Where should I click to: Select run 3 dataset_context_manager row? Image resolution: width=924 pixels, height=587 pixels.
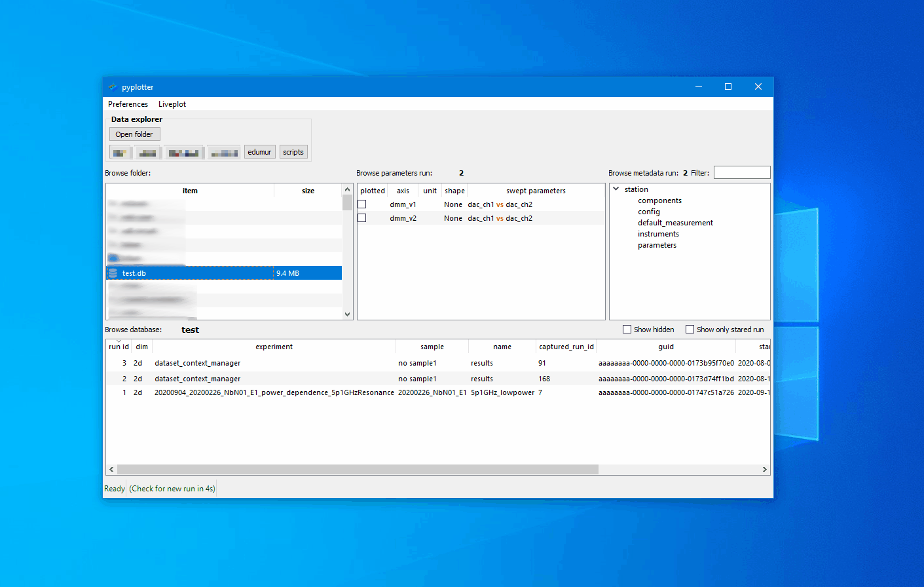(x=437, y=363)
